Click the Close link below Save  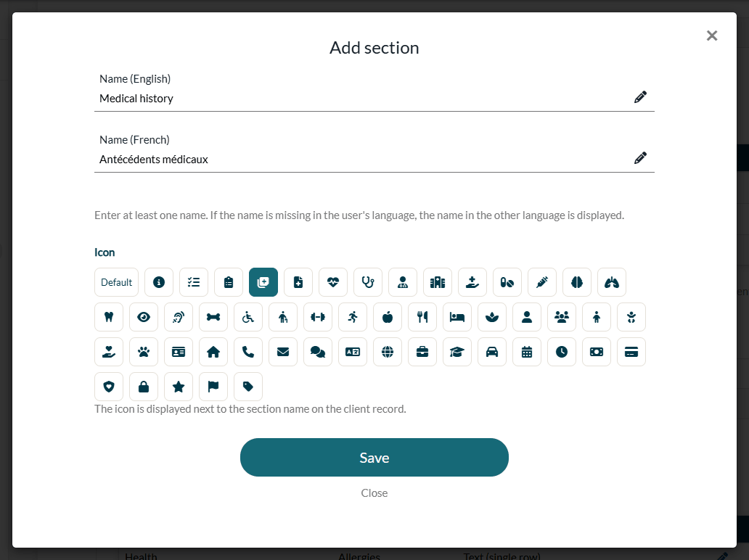pyautogui.click(x=374, y=493)
